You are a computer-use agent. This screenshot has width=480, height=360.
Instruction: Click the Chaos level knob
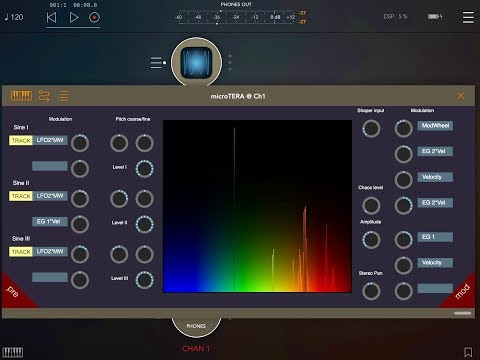pyautogui.click(x=371, y=205)
